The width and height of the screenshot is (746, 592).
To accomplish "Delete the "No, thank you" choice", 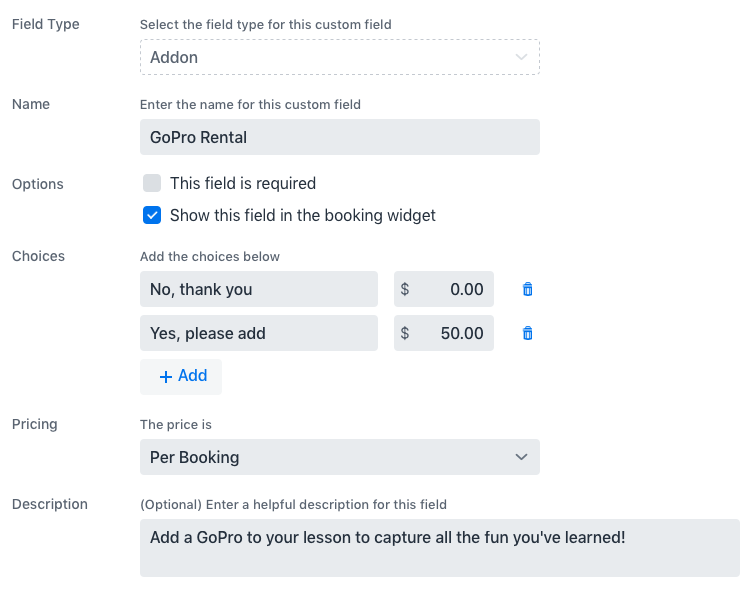I will point(528,289).
